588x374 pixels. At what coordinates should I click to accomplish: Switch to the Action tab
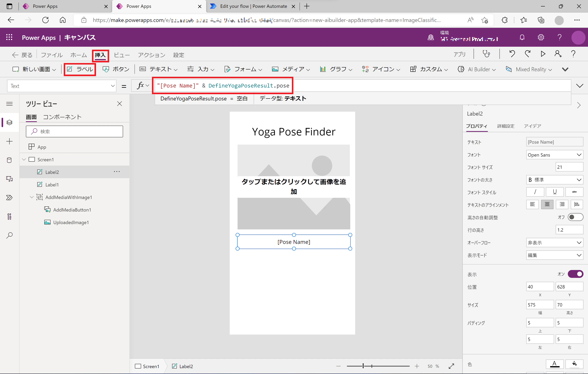coord(151,55)
